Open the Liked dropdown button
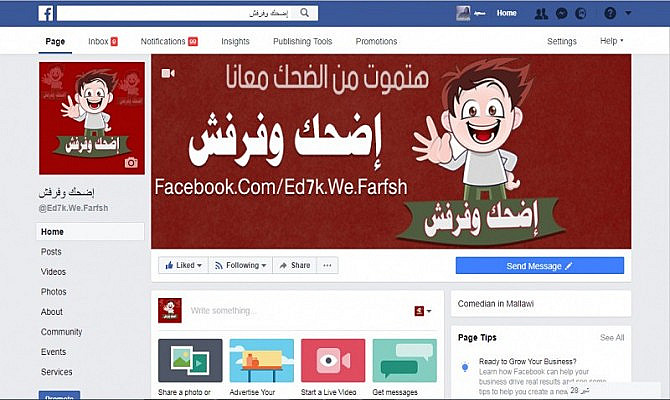Viewport: 670px width, 400px height. (x=183, y=265)
